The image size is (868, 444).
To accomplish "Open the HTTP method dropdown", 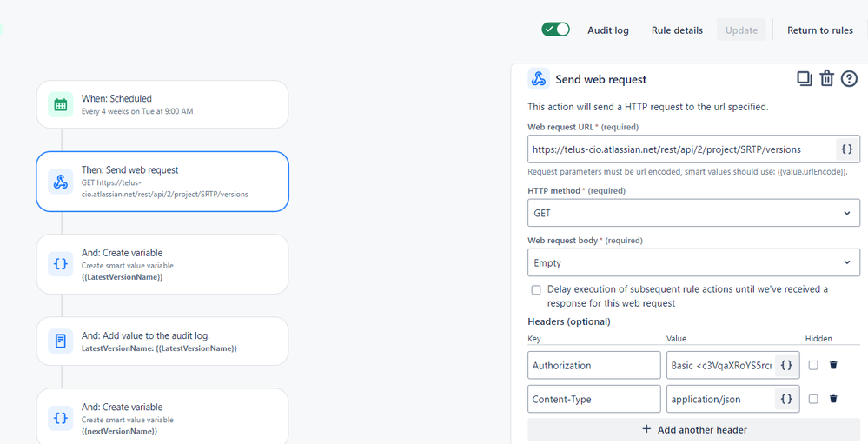I will 693,213.
